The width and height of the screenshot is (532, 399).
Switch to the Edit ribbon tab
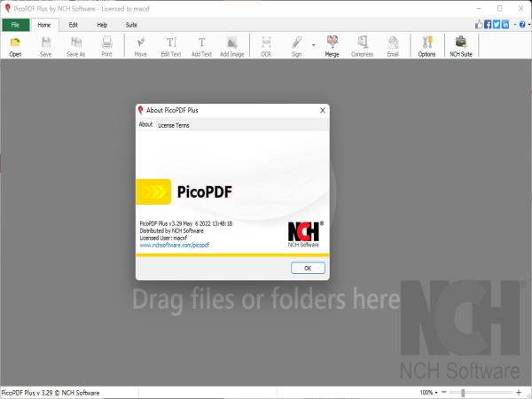click(x=74, y=25)
